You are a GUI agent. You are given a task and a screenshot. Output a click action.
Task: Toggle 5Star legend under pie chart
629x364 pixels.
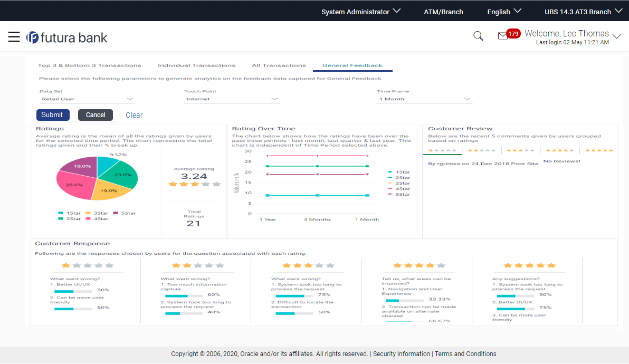(125, 213)
